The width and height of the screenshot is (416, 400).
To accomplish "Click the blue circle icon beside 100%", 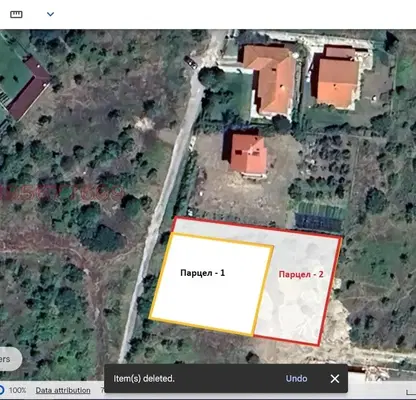I will point(1,390).
